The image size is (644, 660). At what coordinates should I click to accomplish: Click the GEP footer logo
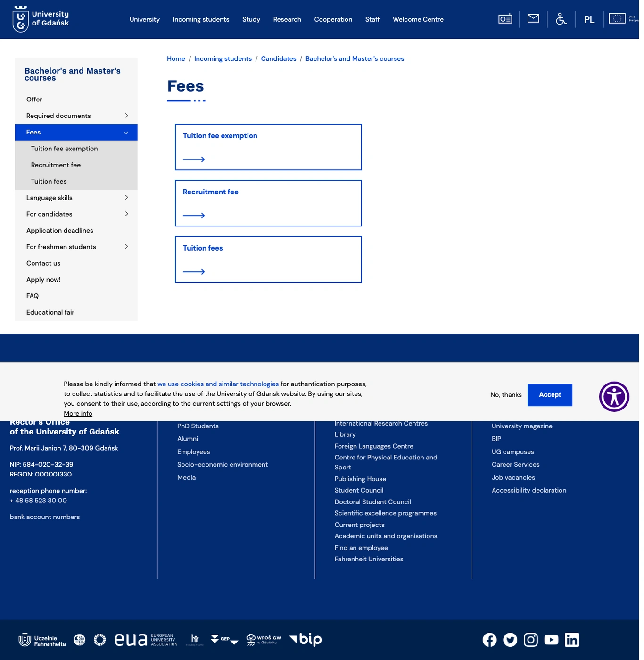pyautogui.click(x=224, y=639)
